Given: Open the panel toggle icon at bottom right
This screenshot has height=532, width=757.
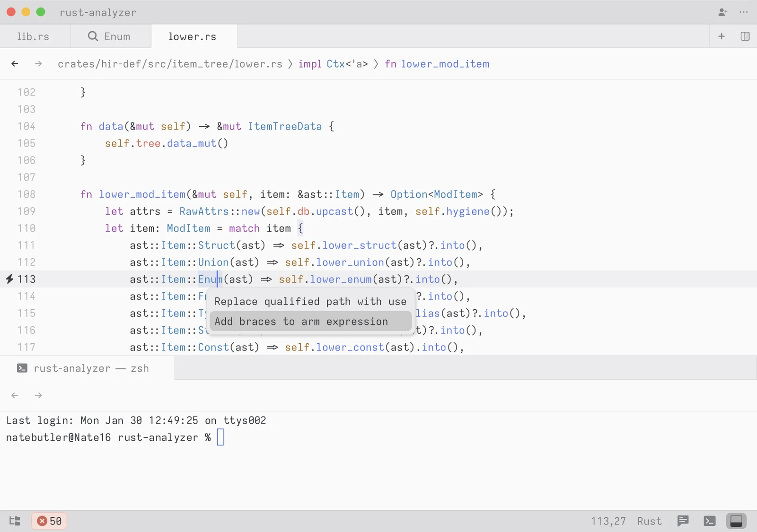Looking at the screenshot, I should point(736,521).
